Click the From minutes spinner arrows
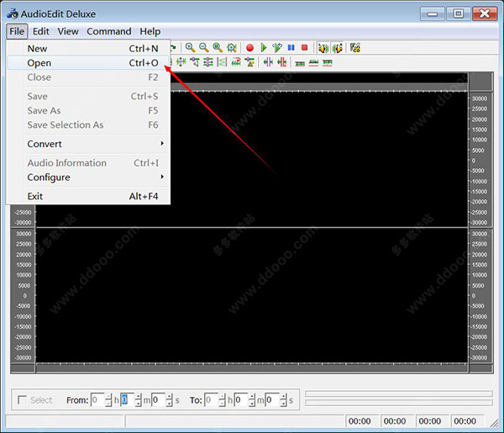This screenshot has width=504, height=433. coord(139,400)
